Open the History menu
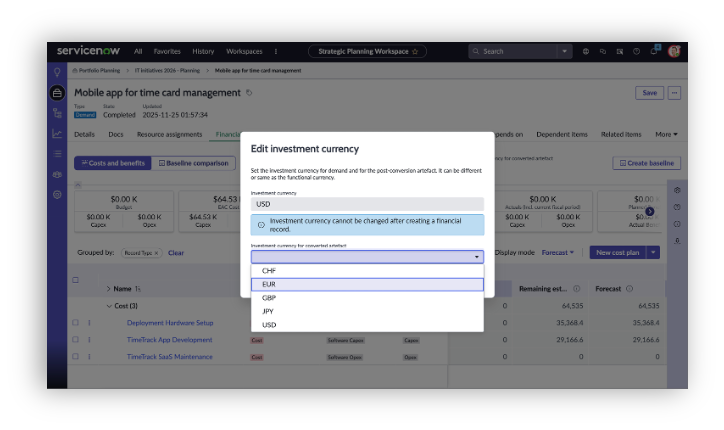Screen dimensions: 724x430 (203, 51)
